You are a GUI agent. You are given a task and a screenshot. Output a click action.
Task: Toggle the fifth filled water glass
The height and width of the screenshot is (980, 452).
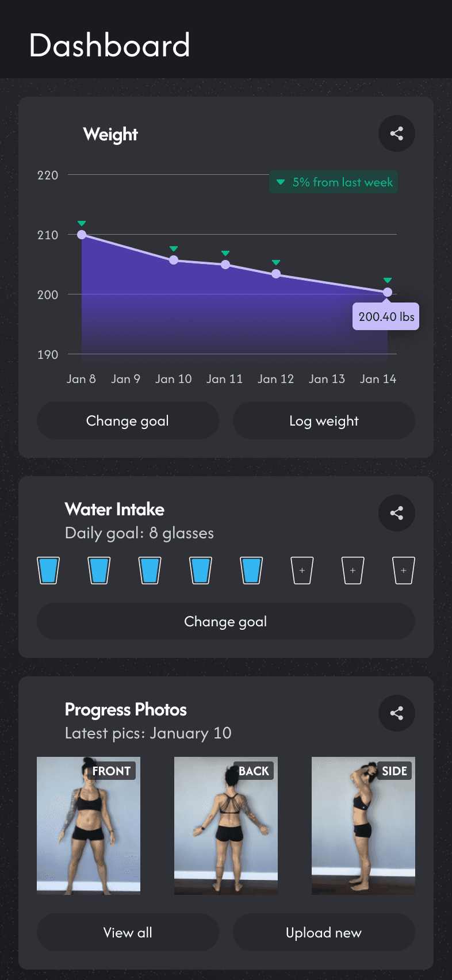pos(251,571)
